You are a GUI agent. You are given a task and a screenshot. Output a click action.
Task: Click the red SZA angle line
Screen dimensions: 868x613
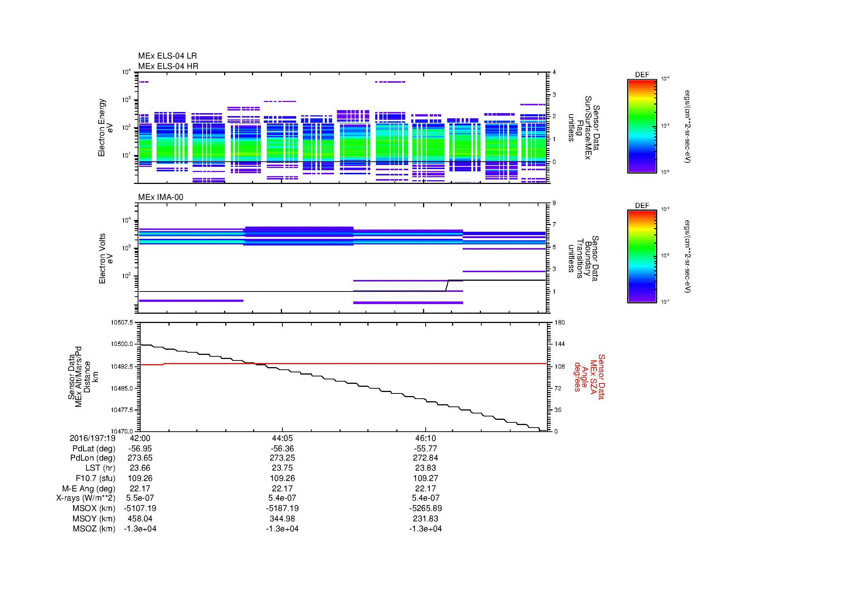343,363
